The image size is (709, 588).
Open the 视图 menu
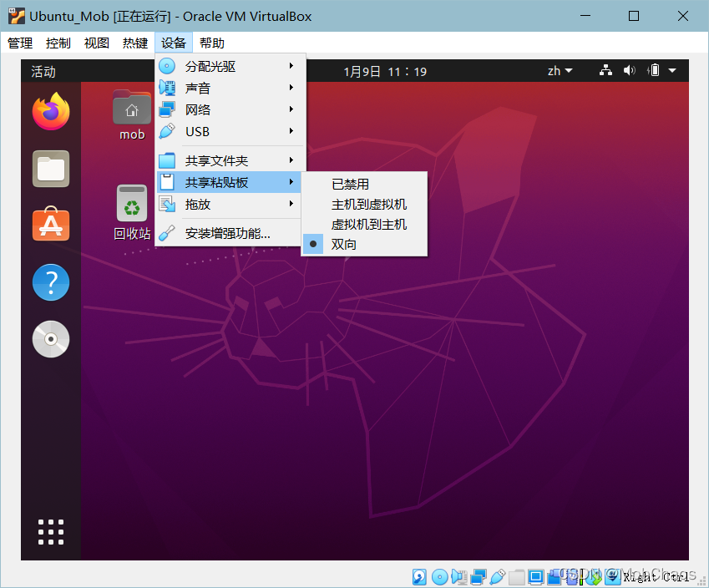point(97,43)
